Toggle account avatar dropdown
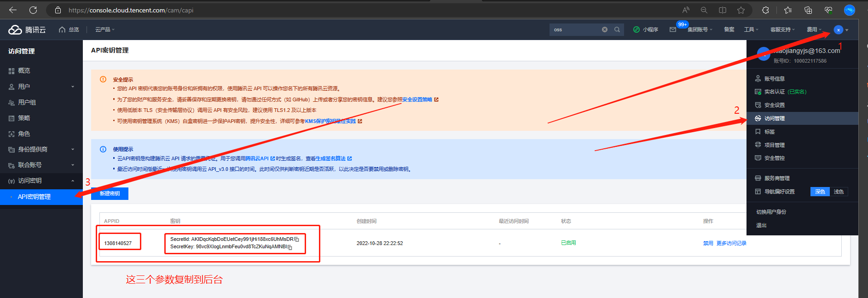 841,30
